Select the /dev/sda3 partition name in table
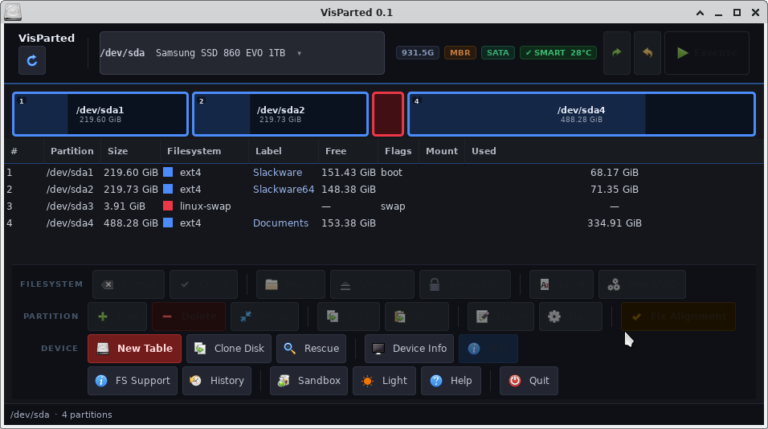Screen dimensions: 768x429 70,206
